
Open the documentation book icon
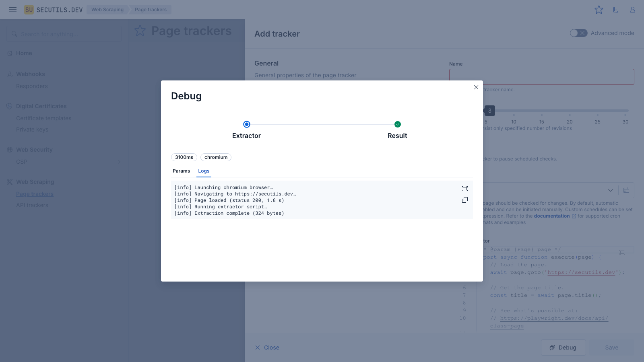point(616,10)
